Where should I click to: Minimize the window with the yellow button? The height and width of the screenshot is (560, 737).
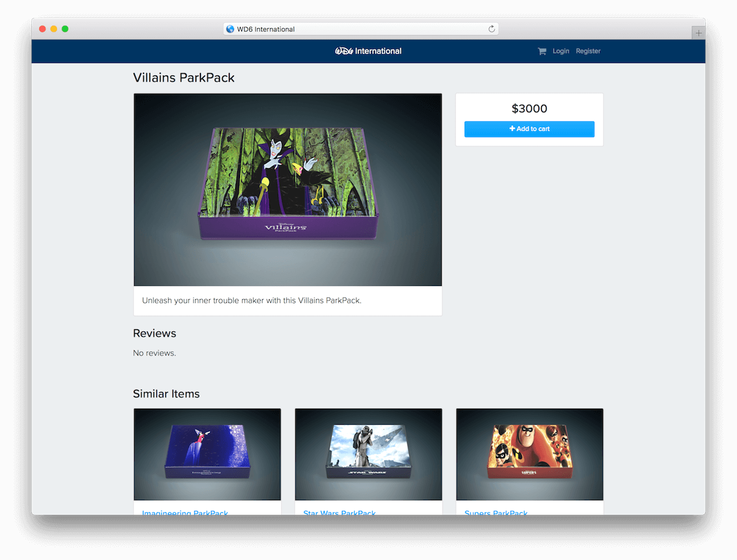click(x=54, y=29)
